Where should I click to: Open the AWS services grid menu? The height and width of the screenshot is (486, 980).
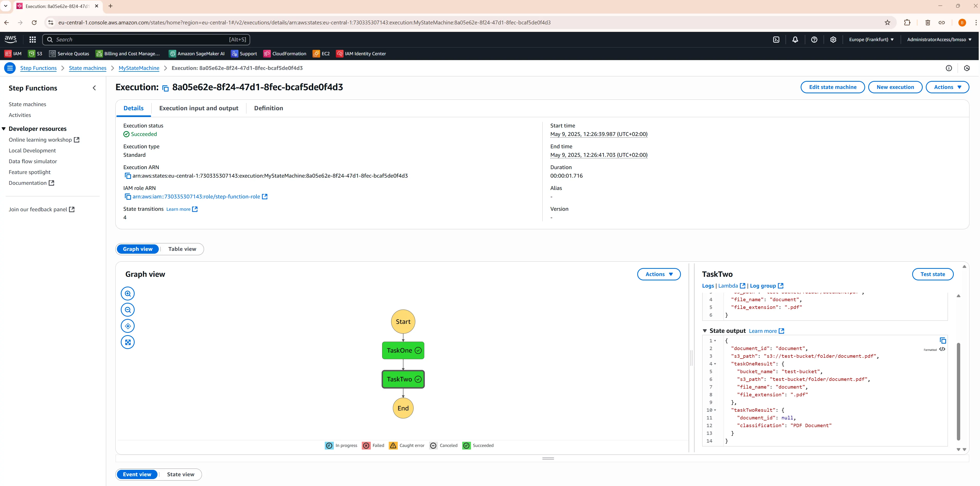[x=33, y=40]
